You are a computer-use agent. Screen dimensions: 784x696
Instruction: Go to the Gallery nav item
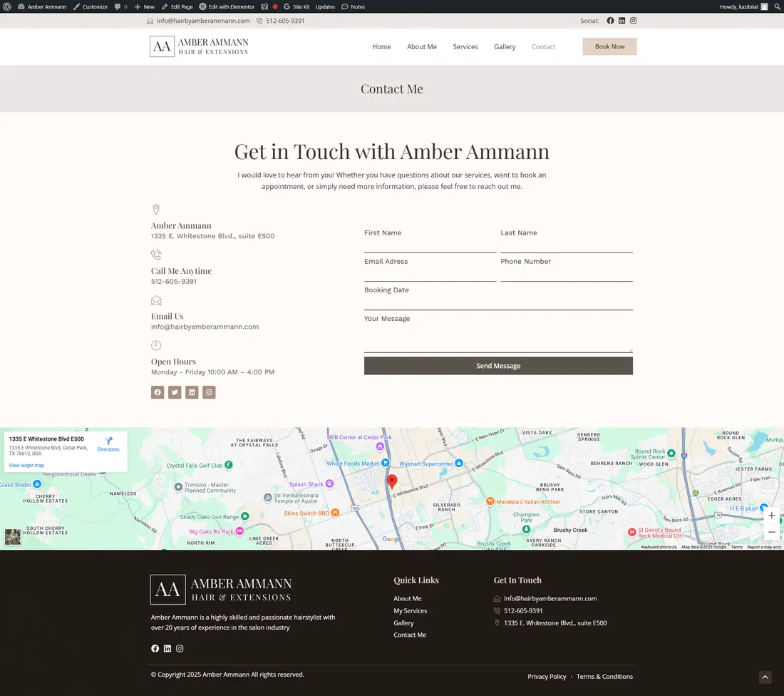click(505, 46)
